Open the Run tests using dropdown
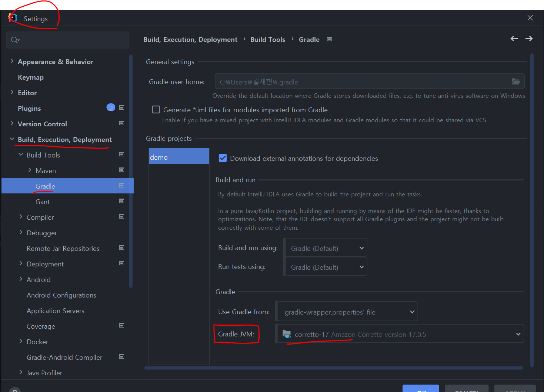 pos(326,267)
